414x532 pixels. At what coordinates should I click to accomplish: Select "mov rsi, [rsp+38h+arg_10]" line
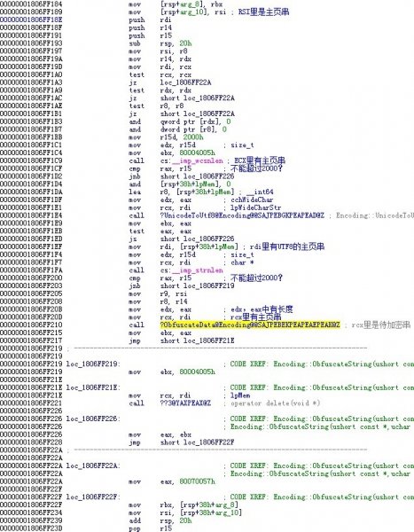185,512
